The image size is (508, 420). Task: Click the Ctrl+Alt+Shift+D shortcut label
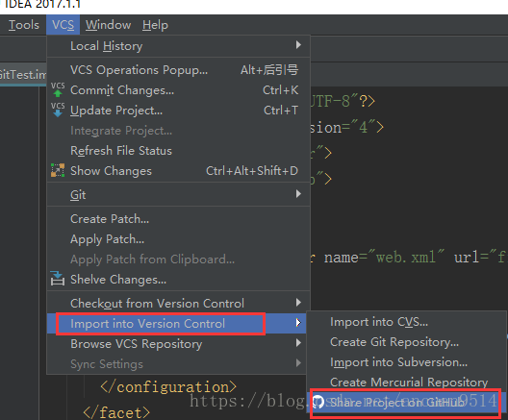click(252, 170)
